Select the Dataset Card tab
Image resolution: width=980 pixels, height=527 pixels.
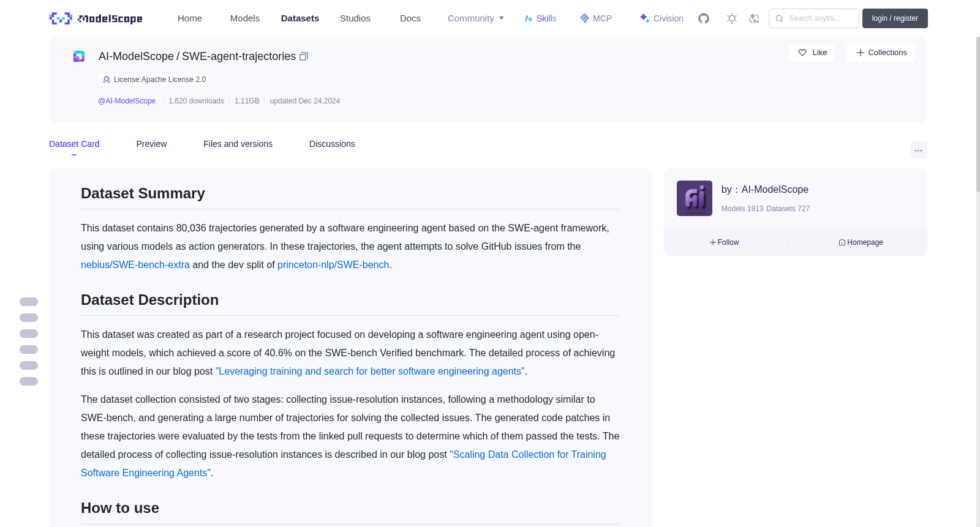pyautogui.click(x=74, y=144)
